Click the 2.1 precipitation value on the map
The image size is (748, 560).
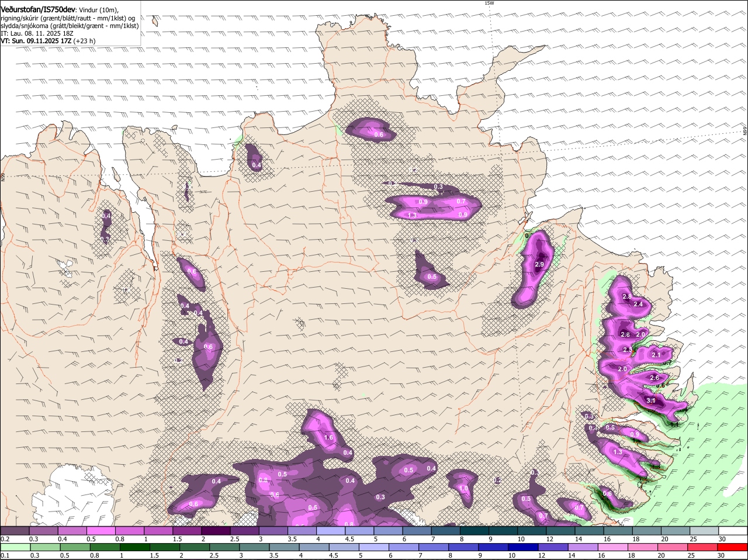tap(656, 355)
